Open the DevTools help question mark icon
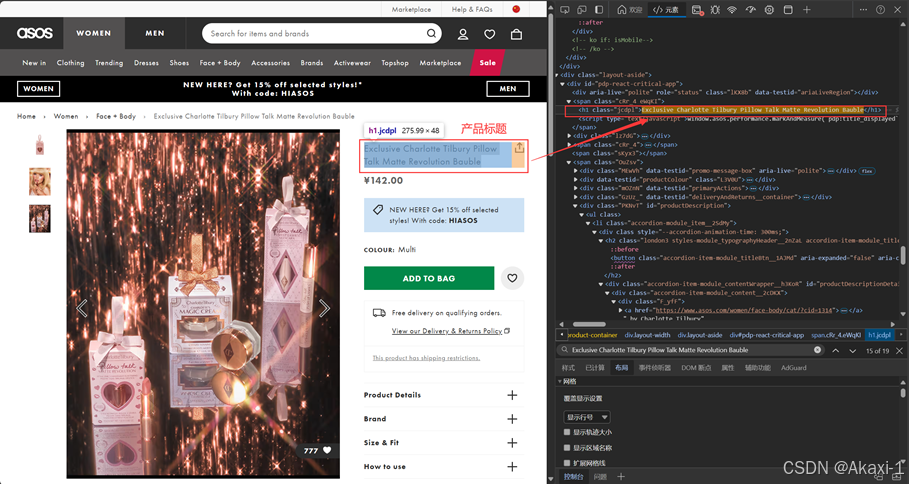Image resolution: width=909 pixels, height=484 pixels. pos(880,9)
